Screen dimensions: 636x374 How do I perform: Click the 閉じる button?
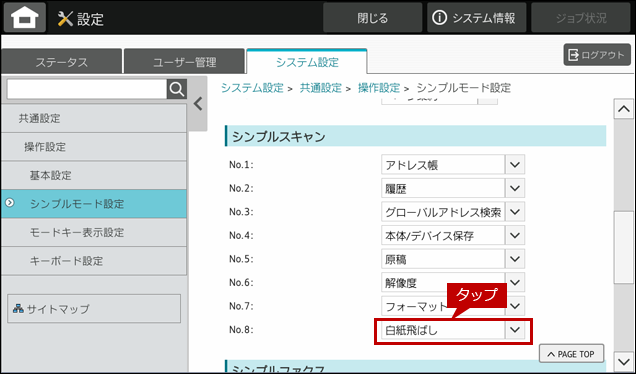372,18
